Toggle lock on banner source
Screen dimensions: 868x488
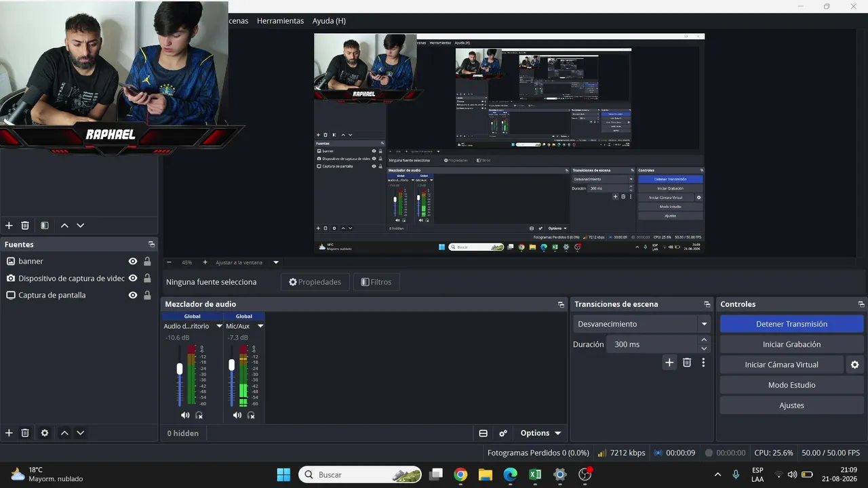click(x=147, y=261)
